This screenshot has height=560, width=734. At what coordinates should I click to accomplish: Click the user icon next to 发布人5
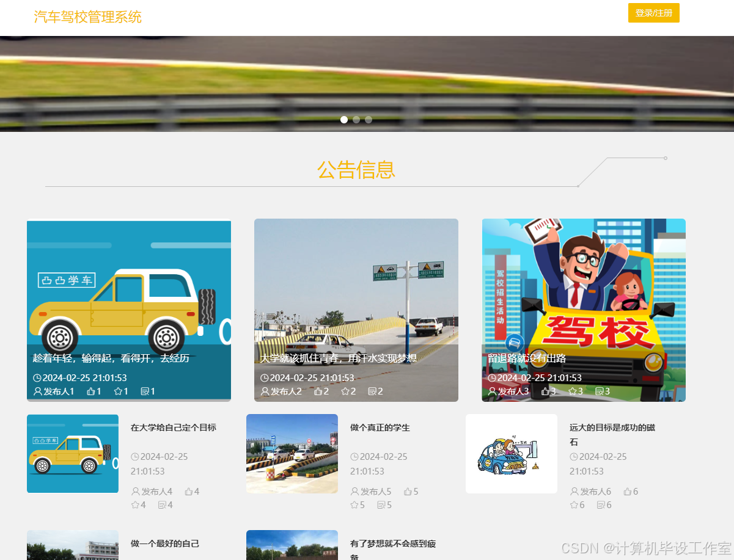coord(355,492)
